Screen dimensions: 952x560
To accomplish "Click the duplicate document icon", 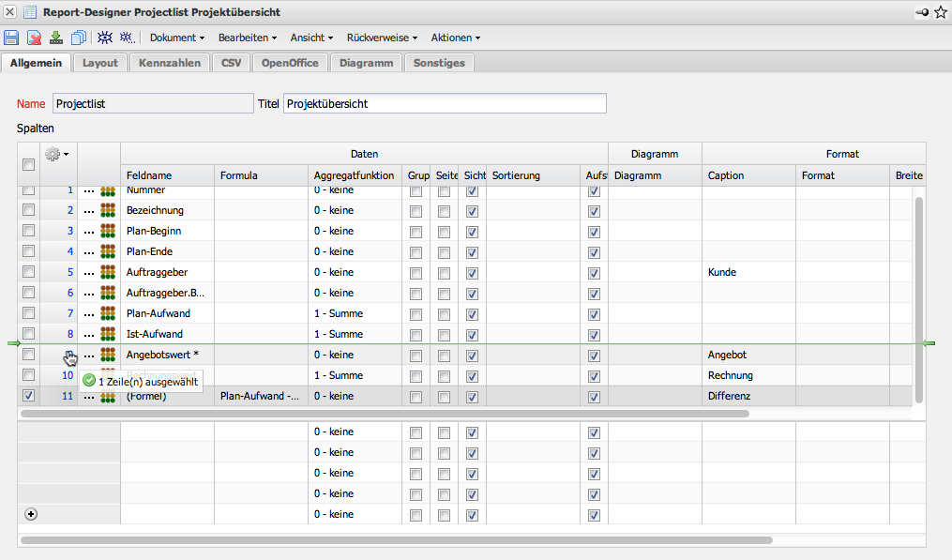I will pyautogui.click(x=79, y=38).
